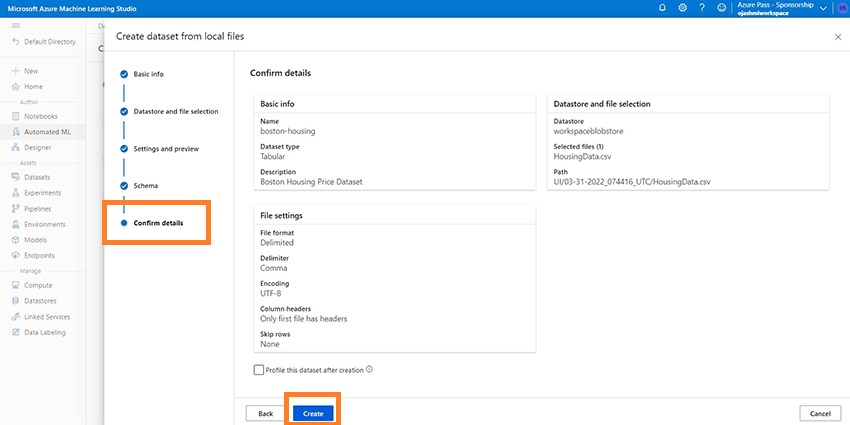850x425 pixels.
Task: Click the Back button
Action: coord(265,413)
